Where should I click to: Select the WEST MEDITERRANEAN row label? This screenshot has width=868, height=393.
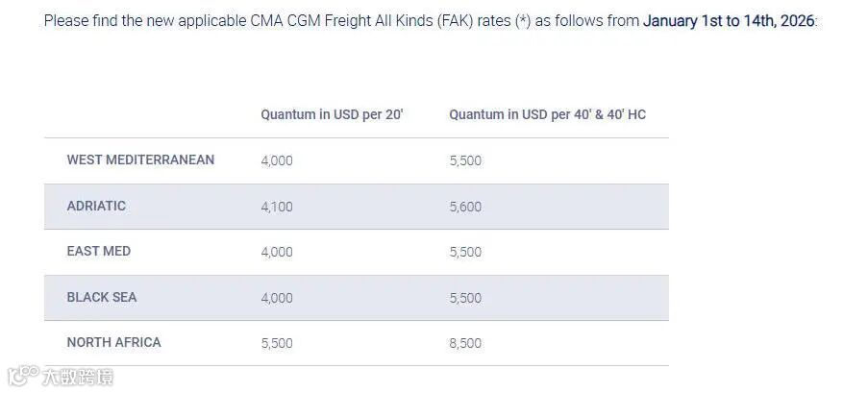(x=140, y=160)
